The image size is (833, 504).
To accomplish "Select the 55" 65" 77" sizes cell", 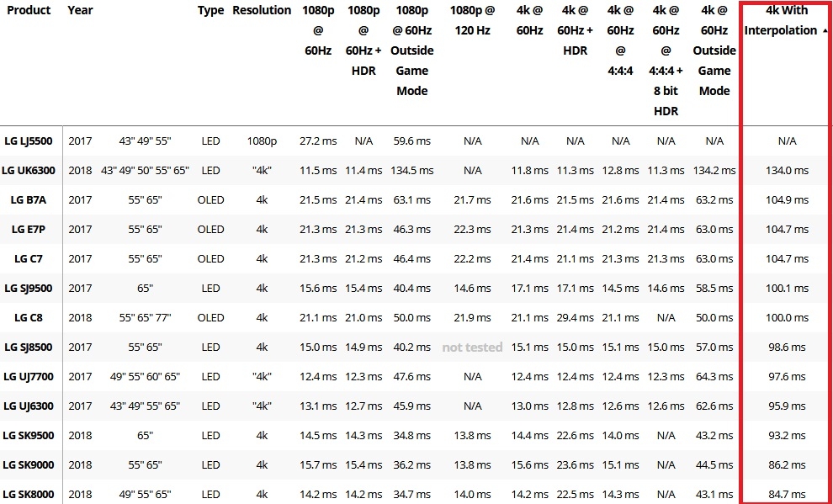I will coord(145,317).
